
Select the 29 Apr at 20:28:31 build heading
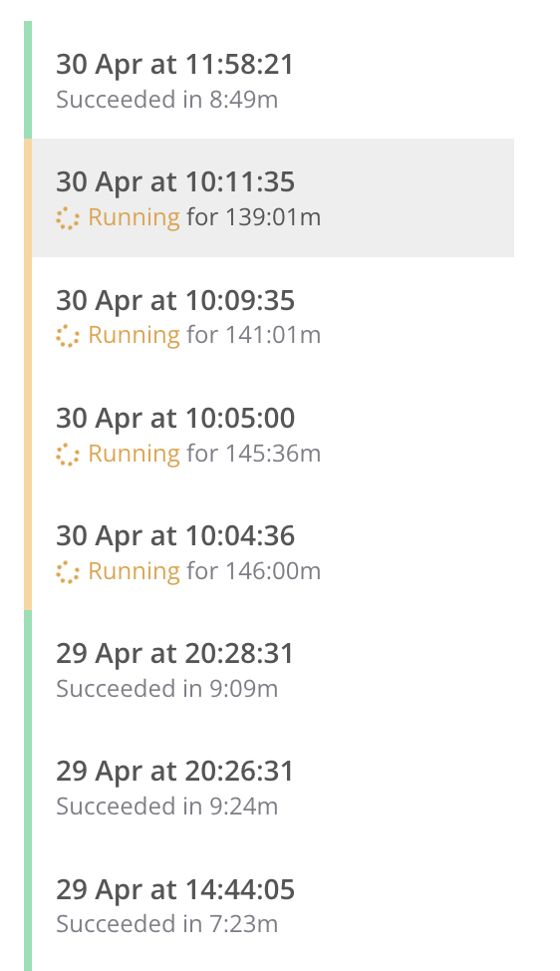coord(175,653)
